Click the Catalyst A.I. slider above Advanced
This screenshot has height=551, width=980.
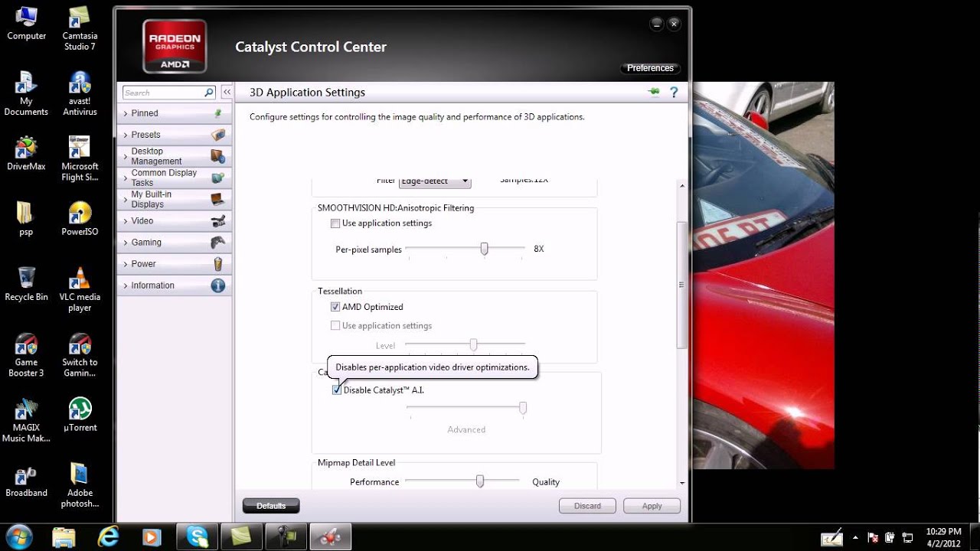tap(523, 409)
